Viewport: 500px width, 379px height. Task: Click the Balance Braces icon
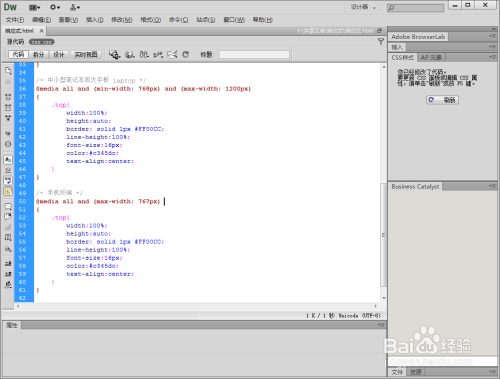8,144
